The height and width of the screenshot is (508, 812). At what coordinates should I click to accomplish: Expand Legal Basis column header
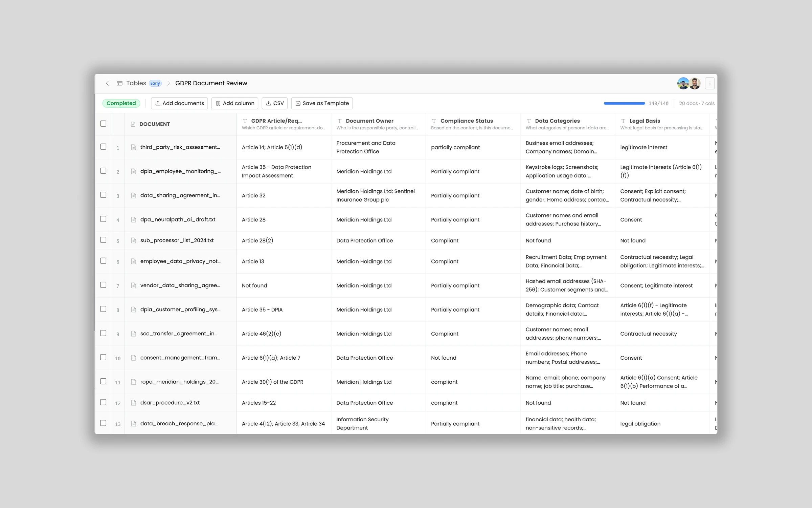[x=645, y=121]
